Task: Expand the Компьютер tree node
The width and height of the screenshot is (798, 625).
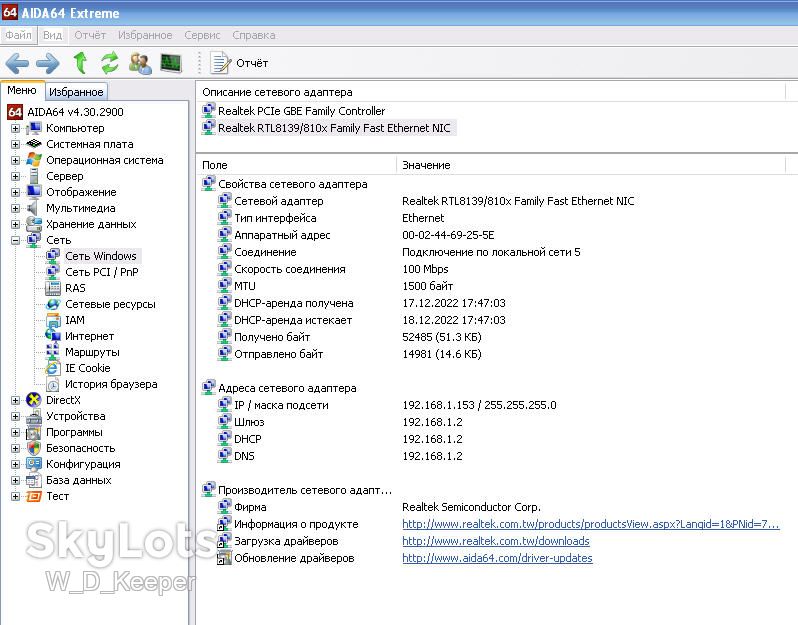Action: click(x=15, y=128)
